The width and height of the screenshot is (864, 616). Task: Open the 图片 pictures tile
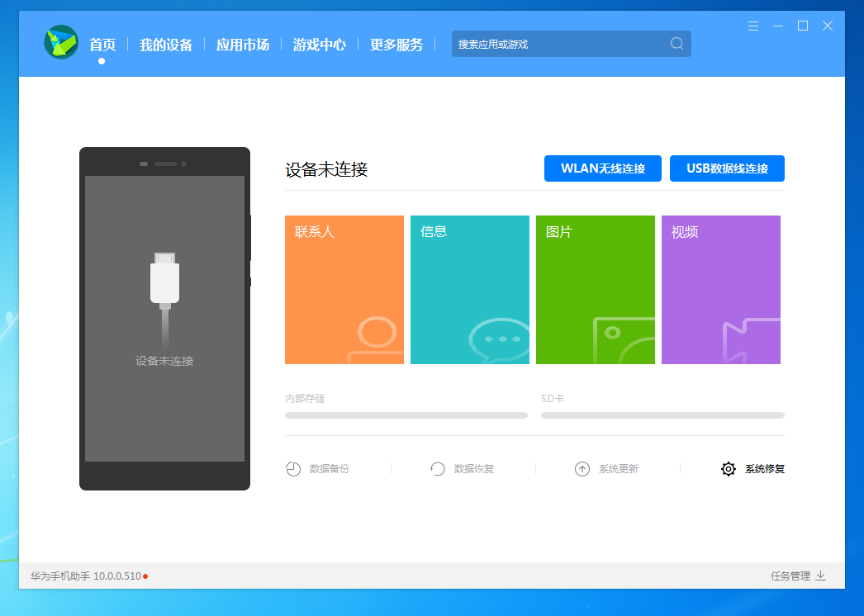[x=596, y=290]
